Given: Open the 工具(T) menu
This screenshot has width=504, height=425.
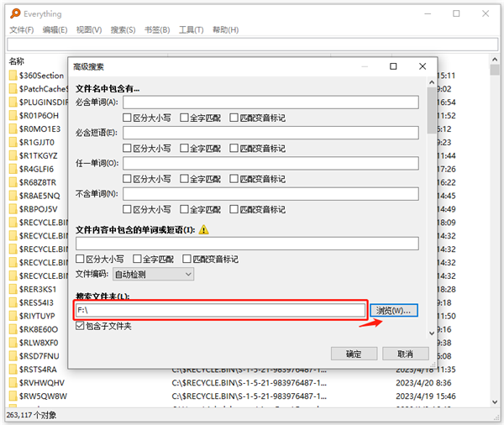Looking at the screenshot, I should 192,30.
